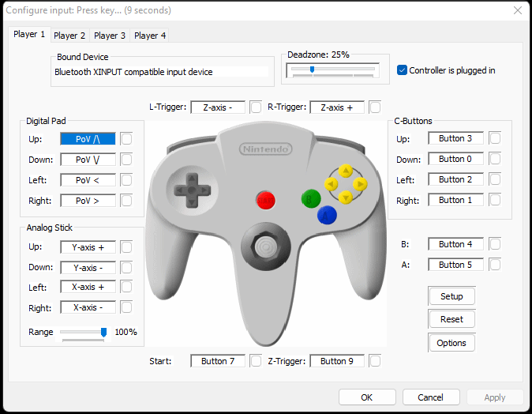Click the Analog Stick Up Y-axis + field
Image resolution: width=532 pixels, height=414 pixels.
point(88,247)
